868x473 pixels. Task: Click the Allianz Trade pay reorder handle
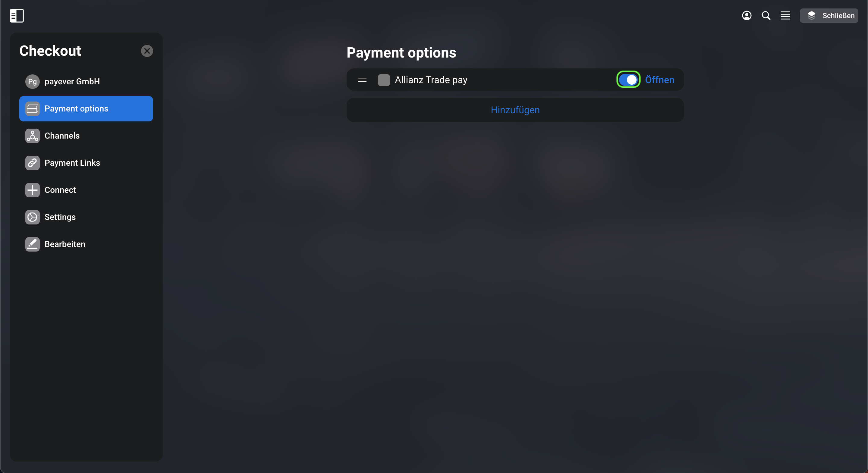coord(362,80)
